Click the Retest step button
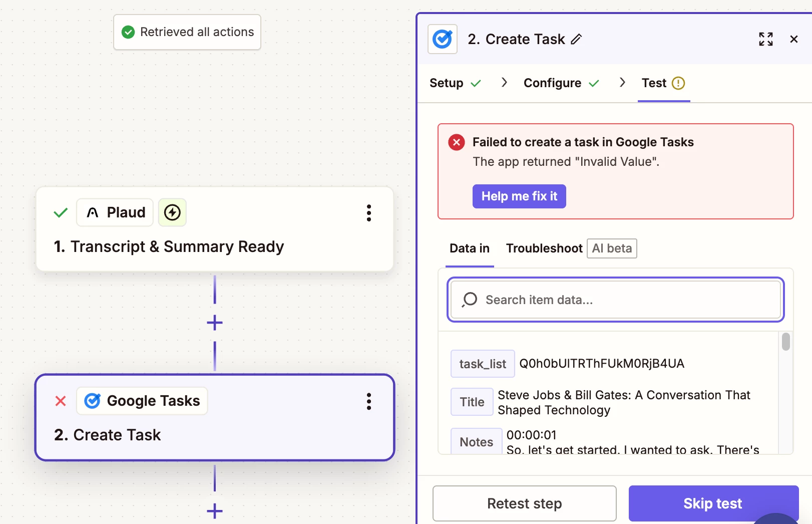The image size is (812, 524). (x=525, y=503)
